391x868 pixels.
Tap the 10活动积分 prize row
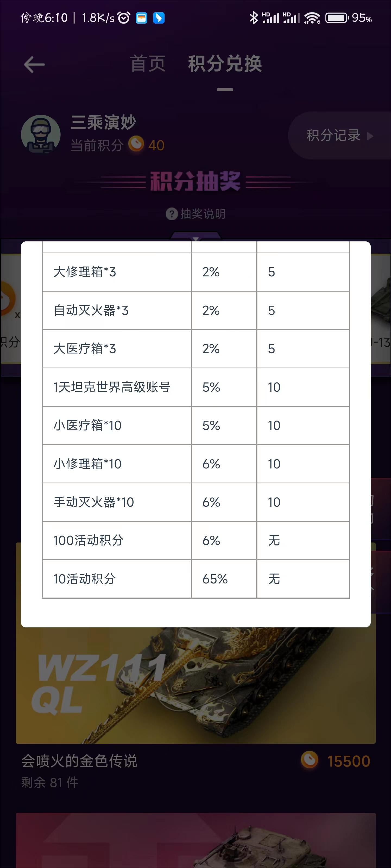(x=196, y=579)
